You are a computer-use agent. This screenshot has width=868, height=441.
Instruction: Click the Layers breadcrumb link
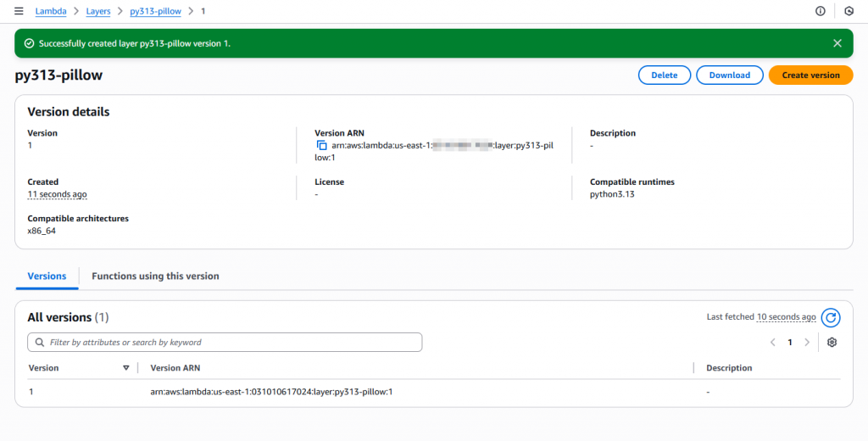click(98, 11)
